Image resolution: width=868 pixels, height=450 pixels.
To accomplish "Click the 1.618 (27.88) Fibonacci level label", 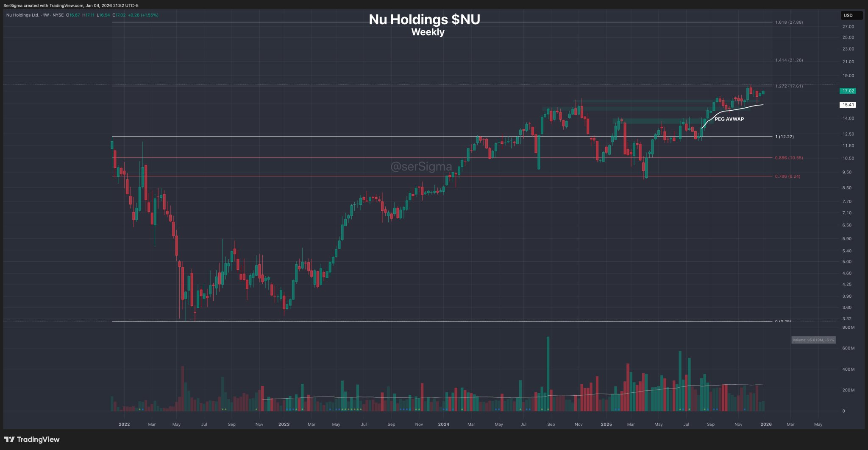I will [789, 22].
